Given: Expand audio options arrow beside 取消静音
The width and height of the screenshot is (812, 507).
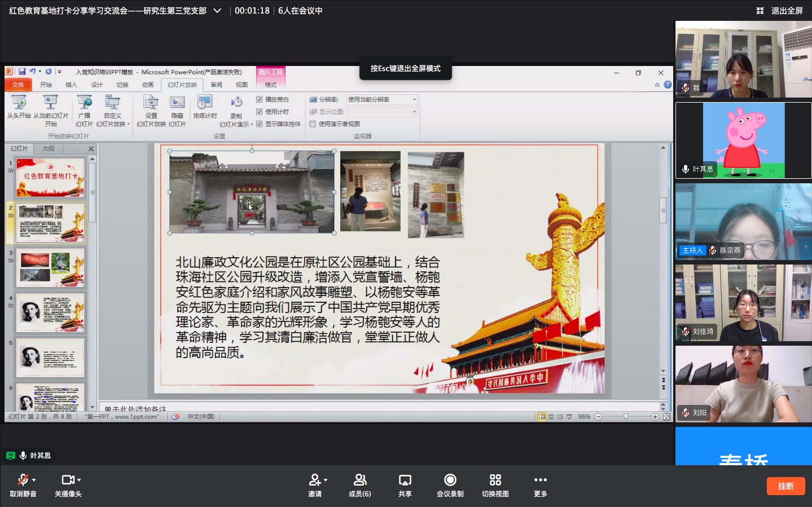Looking at the screenshot, I should (34, 480).
